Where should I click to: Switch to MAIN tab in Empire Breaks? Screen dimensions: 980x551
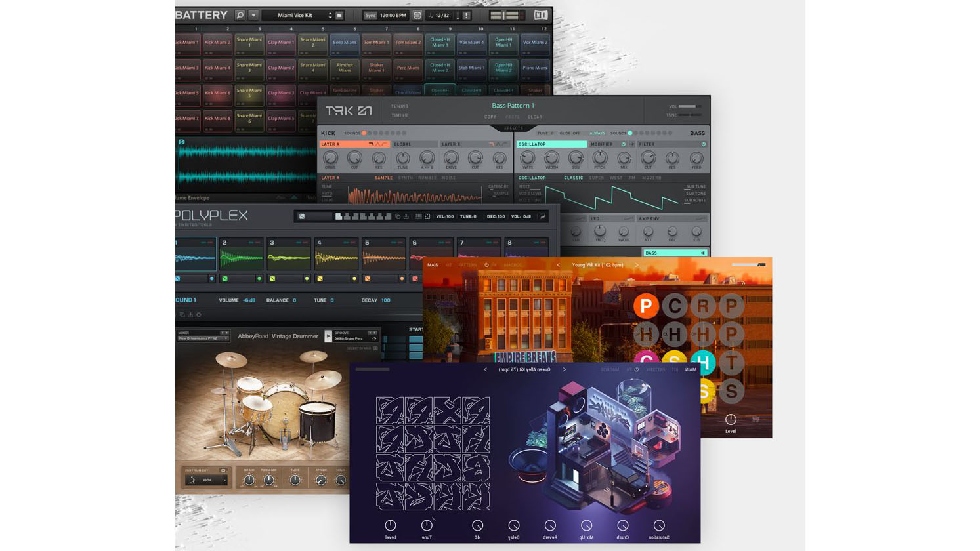click(x=433, y=265)
